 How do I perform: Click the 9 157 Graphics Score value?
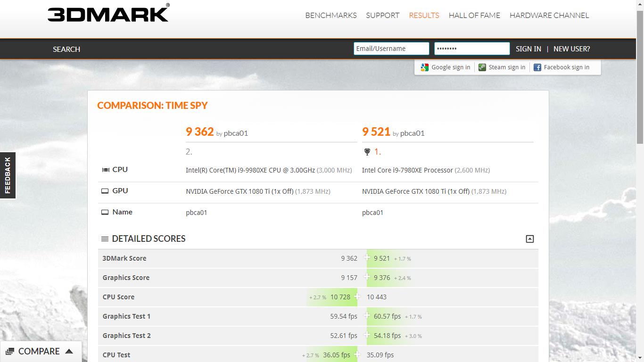click(x=349, y=278)
